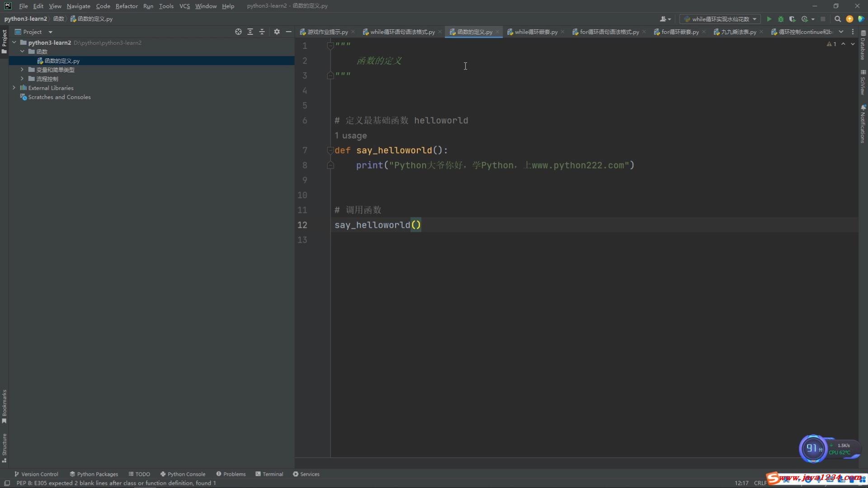Close the 游戏作业提示.py tab
868x488 pixels.
tap(353, 32)
